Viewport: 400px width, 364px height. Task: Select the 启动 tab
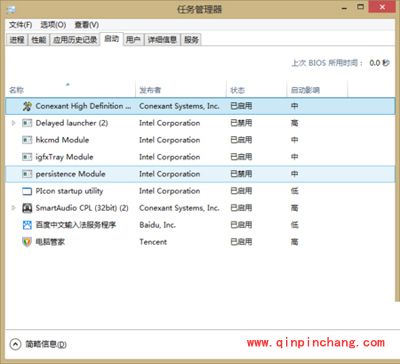click(x=112, y=39)
